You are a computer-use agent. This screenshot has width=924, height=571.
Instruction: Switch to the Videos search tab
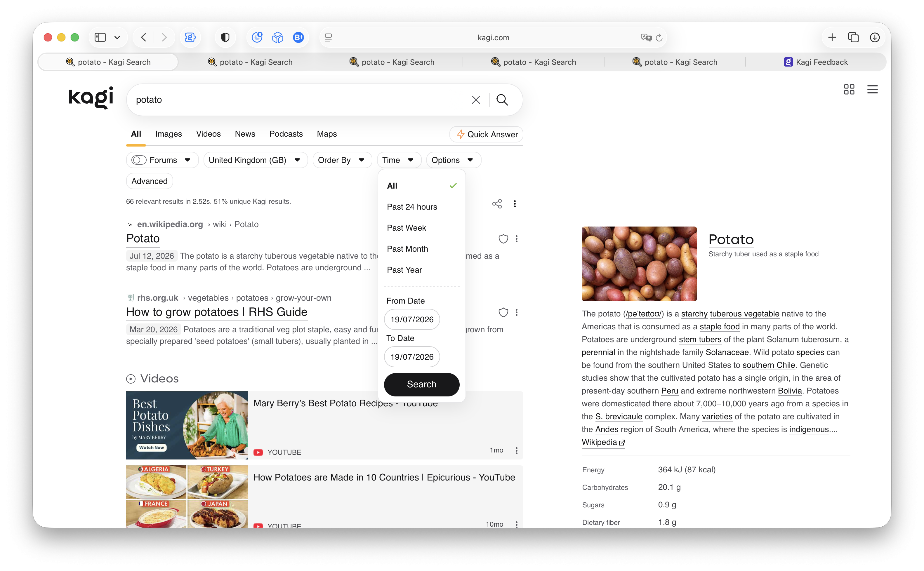[x=208, y=134]
